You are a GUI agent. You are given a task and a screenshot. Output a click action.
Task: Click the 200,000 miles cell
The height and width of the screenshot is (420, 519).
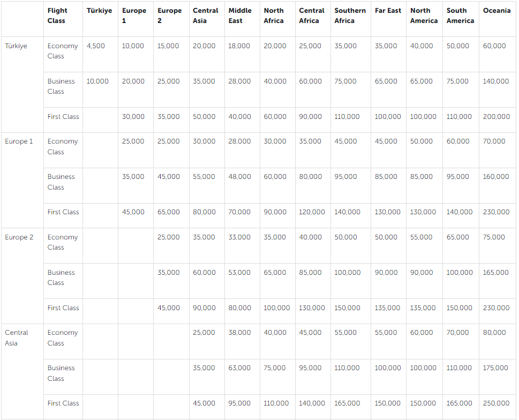click(x=497, y=117)
